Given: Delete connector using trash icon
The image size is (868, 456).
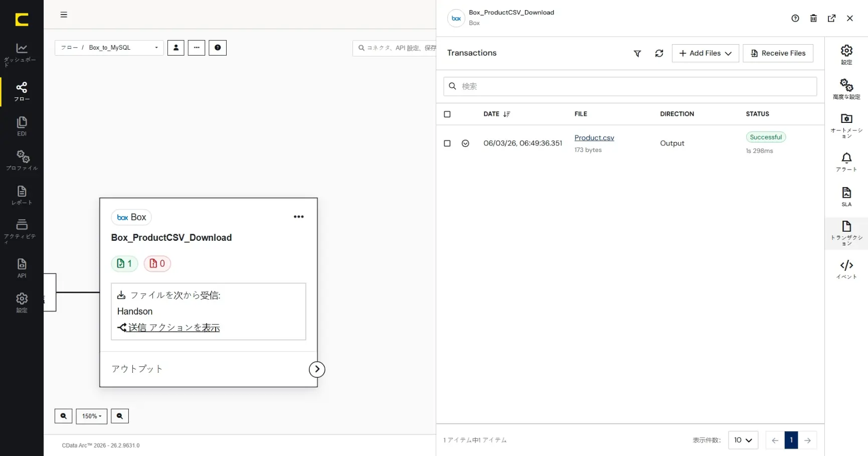Looking at the screenshot, I should tap(813, 18).
